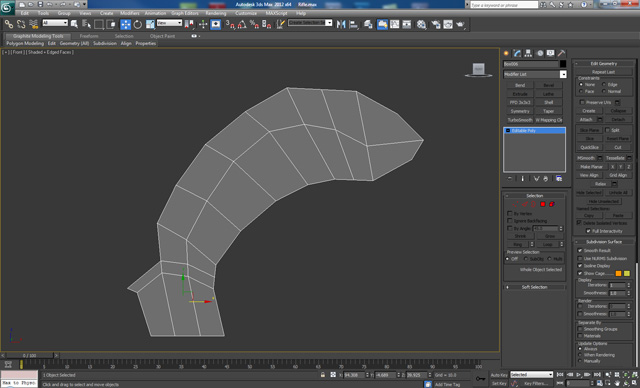The image size is (640, 388).
Task: Toggle the Percent Snap icon
Action: (x=254, y=24)
